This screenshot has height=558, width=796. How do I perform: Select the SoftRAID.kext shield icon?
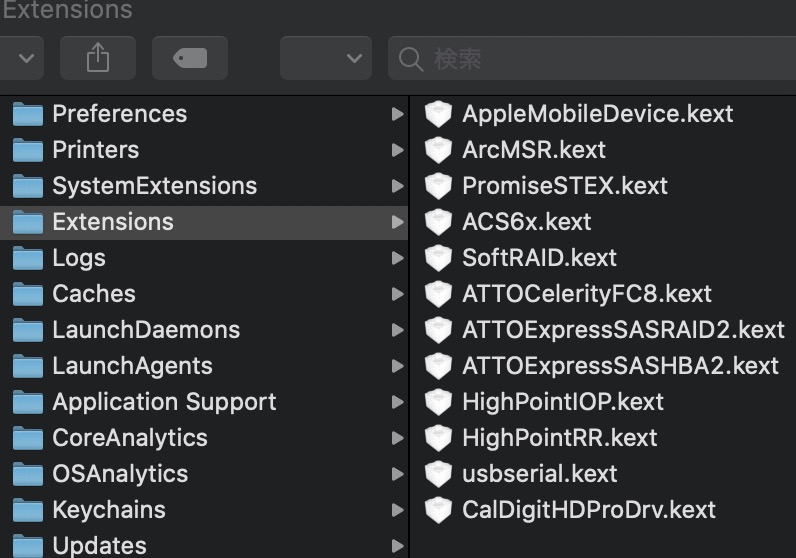click(x=438, y=258)
